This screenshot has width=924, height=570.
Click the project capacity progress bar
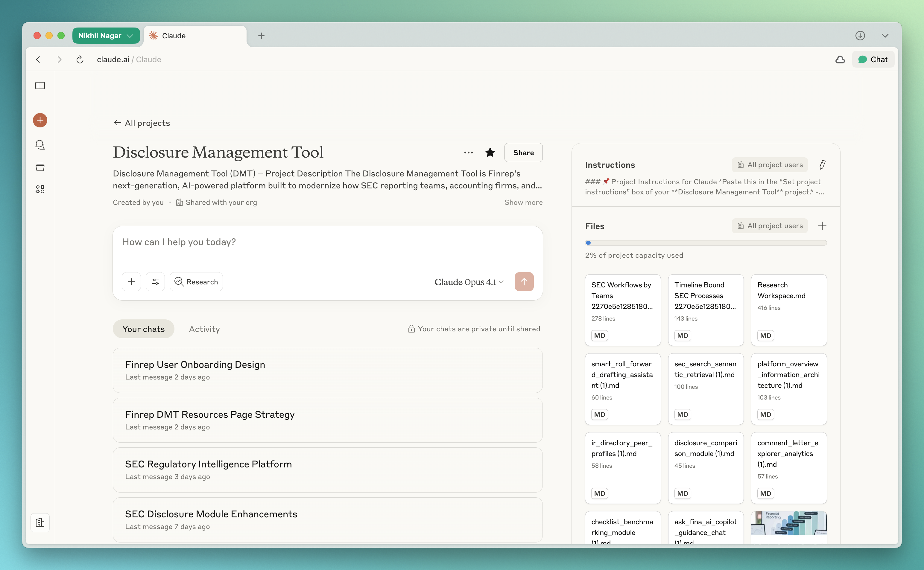pos(706,243)
